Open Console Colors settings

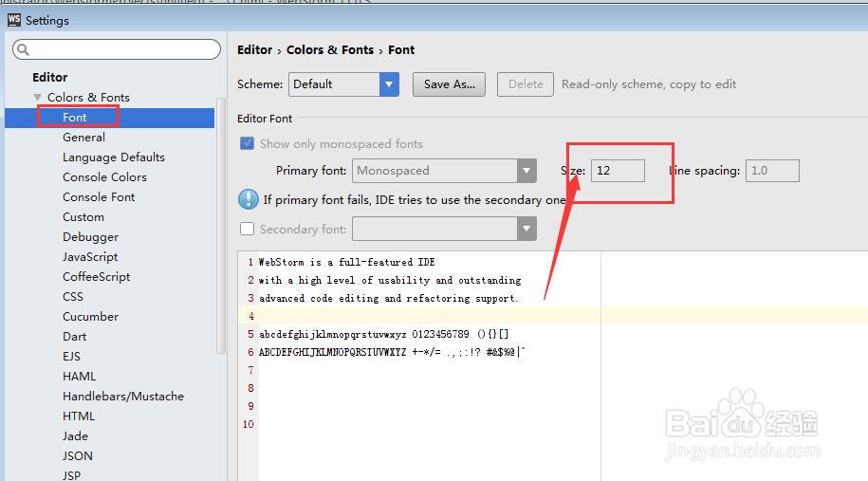(x=104, y=177)
